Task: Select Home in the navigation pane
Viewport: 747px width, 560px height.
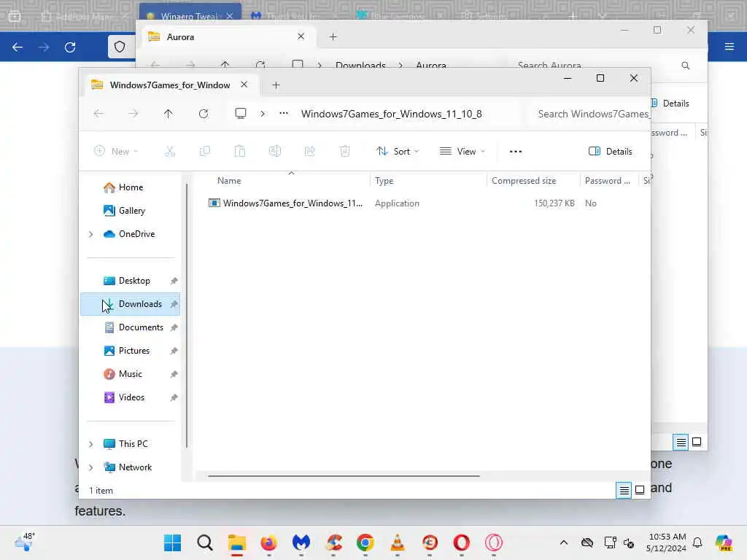Action: [x=130, y=187]
